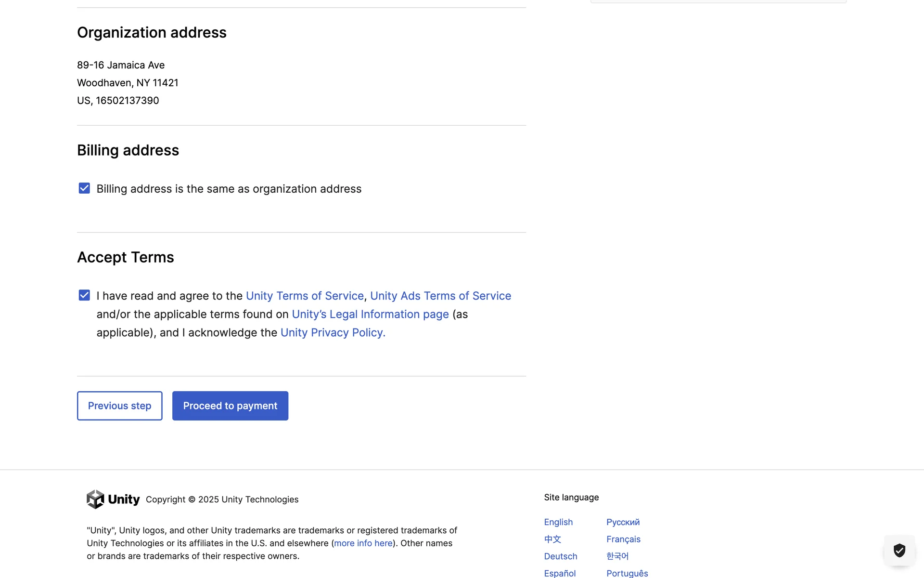This screenshot has width=924, height=578.
Task: Select Français as site language
Action: [x=623, y=539]
